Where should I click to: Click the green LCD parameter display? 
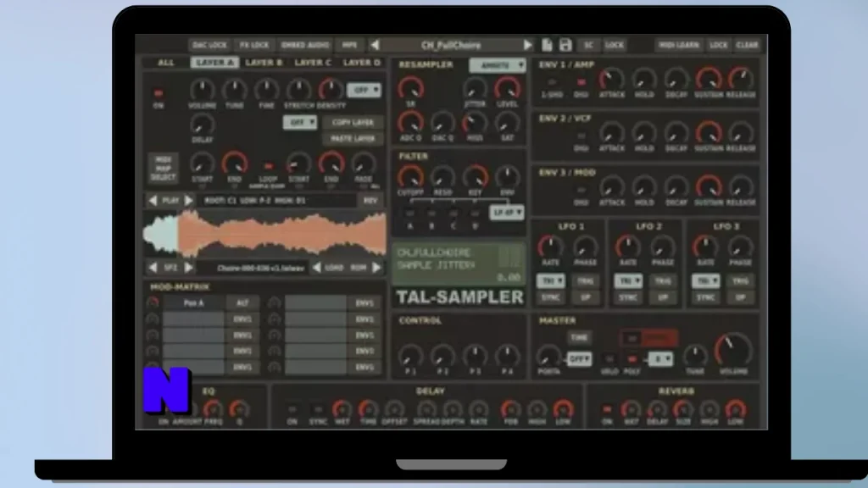coord(459,264)
